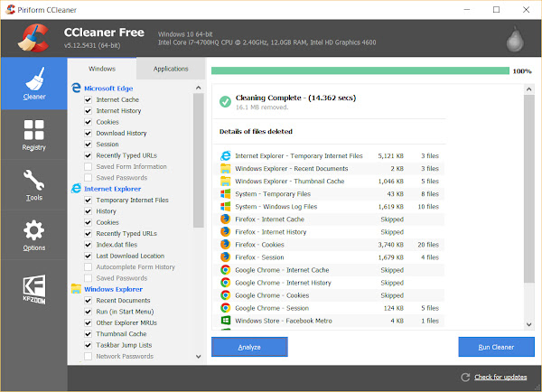
Task: Open the Cleaner section in sidebar
Action: [x=34, y=84]
